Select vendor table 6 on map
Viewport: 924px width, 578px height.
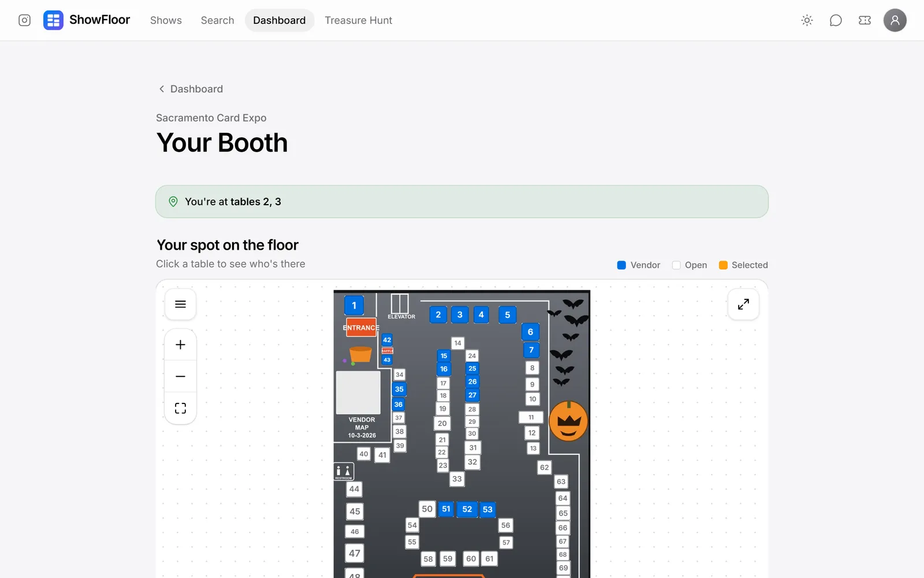(x=530, y=332)
